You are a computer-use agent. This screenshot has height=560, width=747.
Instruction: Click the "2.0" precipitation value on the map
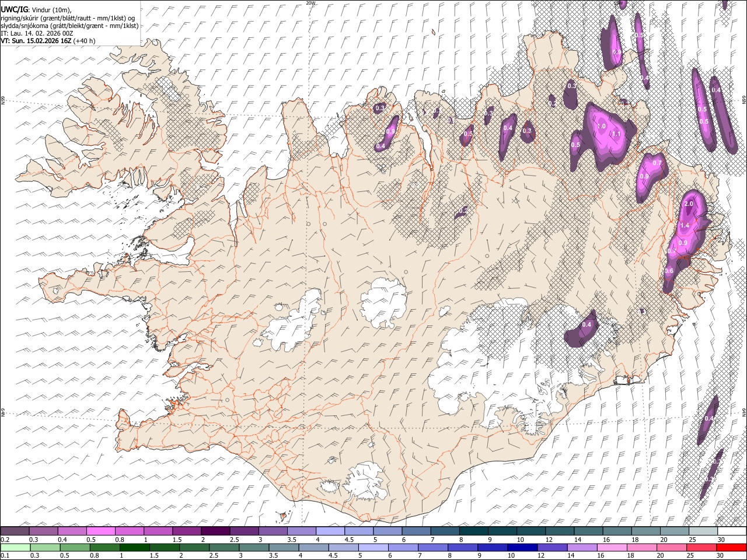tap(689, 204)
